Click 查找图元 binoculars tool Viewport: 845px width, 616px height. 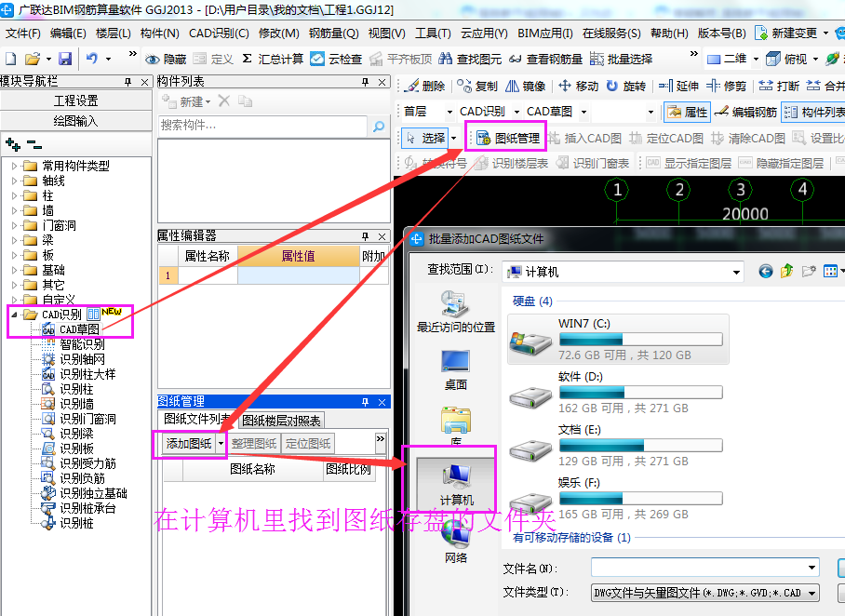tap(470, 59)
